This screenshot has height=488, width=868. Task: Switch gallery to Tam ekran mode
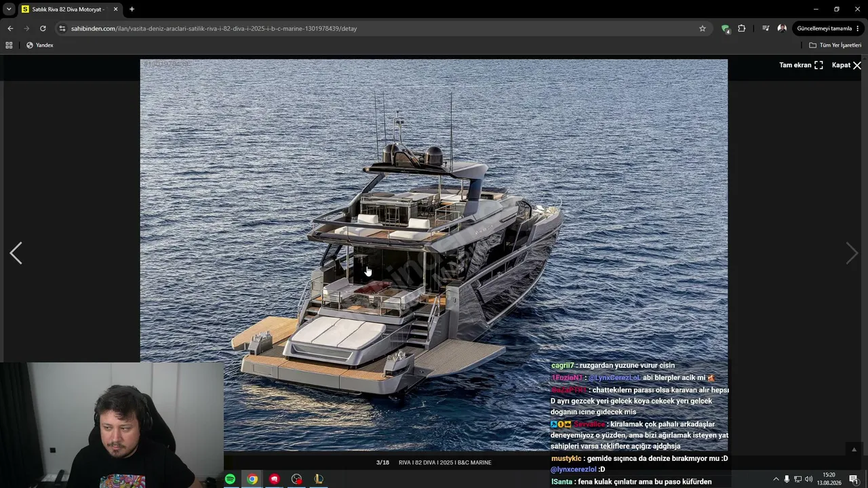click(x=801, y=65)
